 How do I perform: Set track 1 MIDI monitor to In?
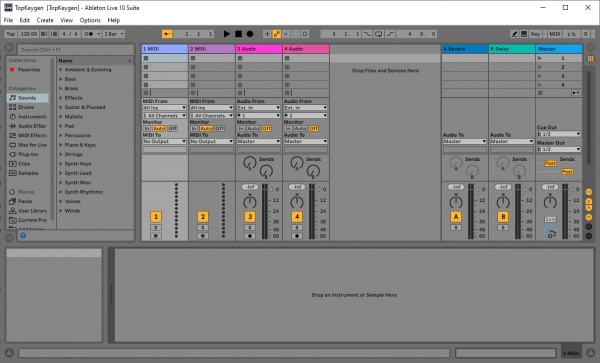[x=147, y=129]
